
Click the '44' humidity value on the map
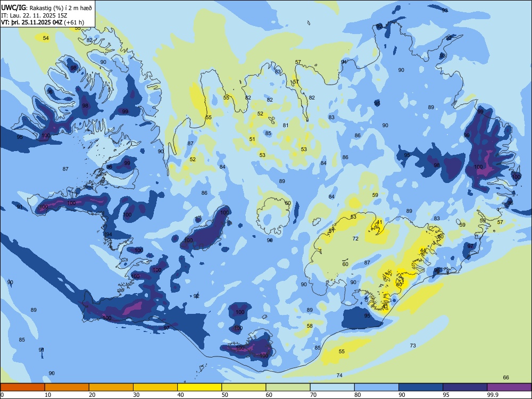click(423, 251)
